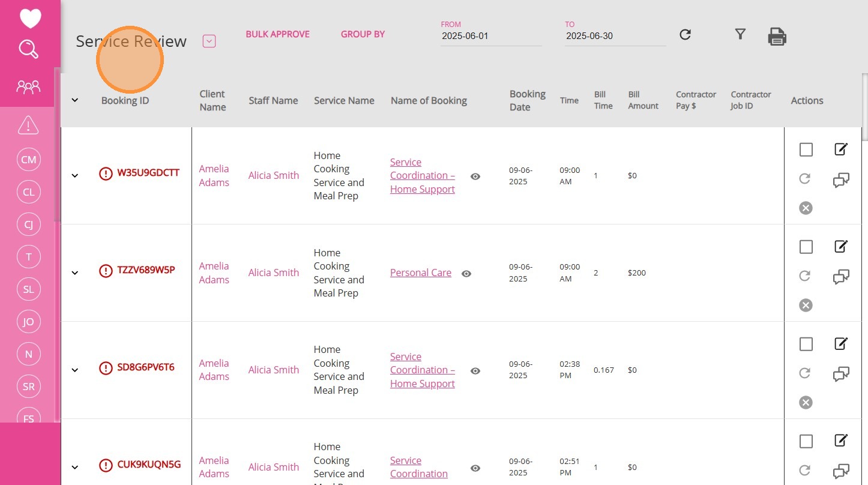Image resolution: width=868 pixels, height=485 pixels.
Task: Open the filter funnel icon
Action: 740,34
